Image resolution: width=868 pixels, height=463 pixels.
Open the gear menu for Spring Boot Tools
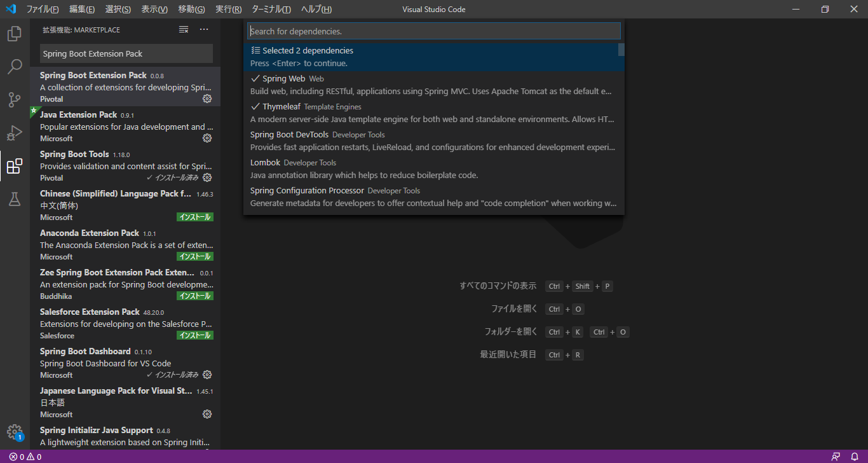(x=207, y=177)
